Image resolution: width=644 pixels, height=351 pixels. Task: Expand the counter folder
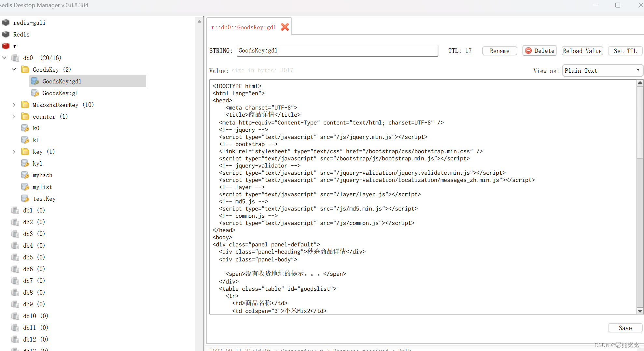click(x=14, y=116)
